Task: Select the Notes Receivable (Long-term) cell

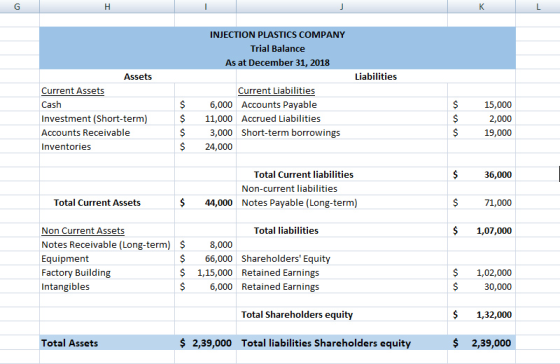Action: (x=107, y=245)
